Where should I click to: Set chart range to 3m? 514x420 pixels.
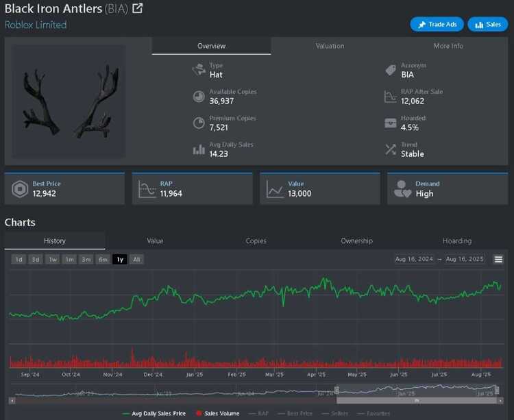(86, 260)
